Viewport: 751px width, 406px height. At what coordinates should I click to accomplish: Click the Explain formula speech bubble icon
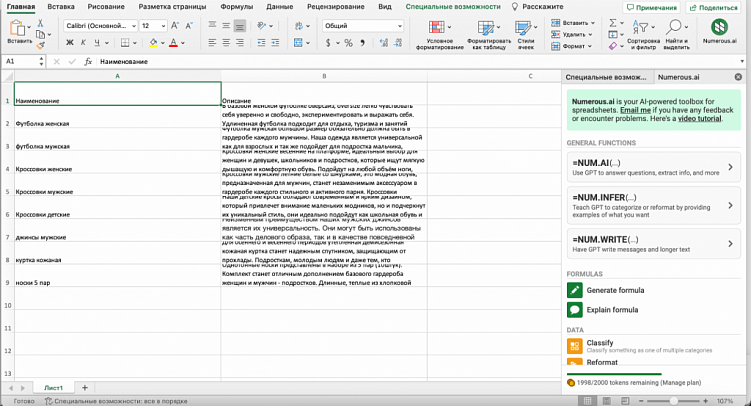point(575,310)
